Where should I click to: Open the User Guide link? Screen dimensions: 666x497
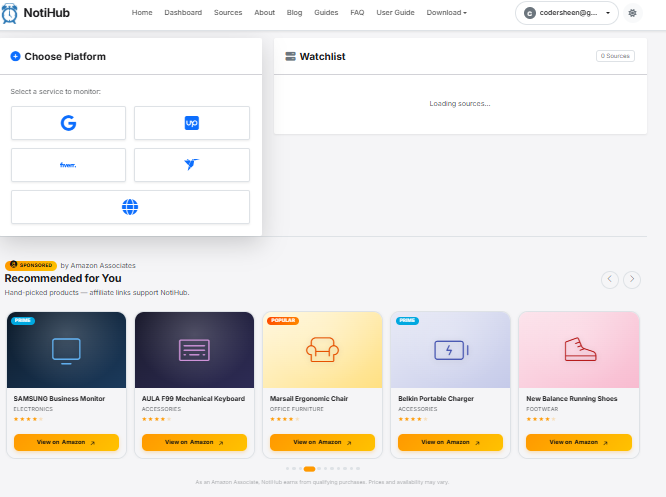(x=395, y=13)
